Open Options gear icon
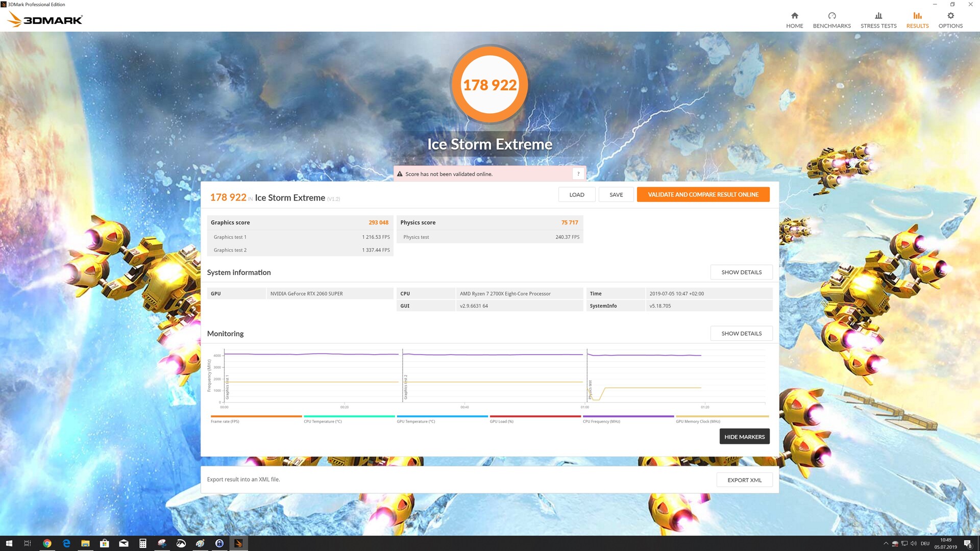980x551 pixels. pos(950,16)
